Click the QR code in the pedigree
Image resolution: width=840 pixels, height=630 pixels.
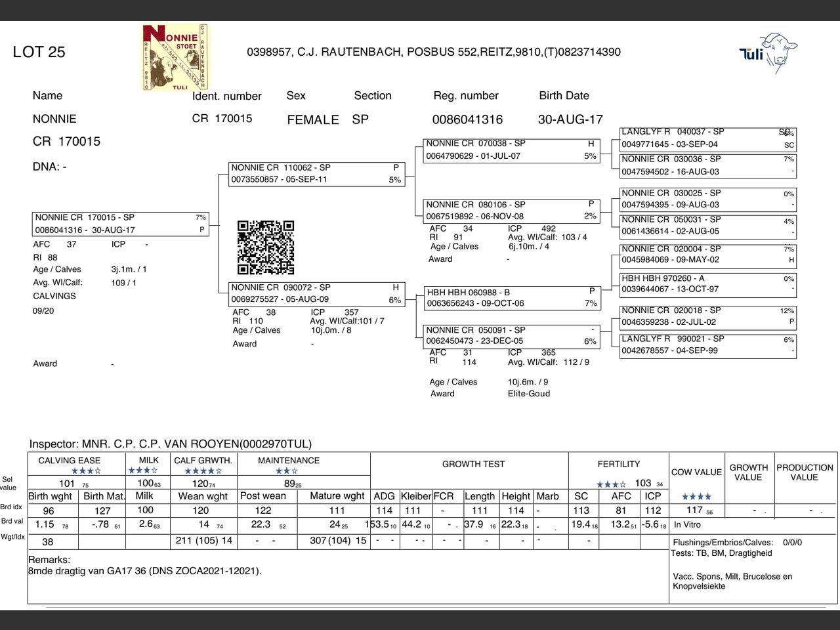266,247
